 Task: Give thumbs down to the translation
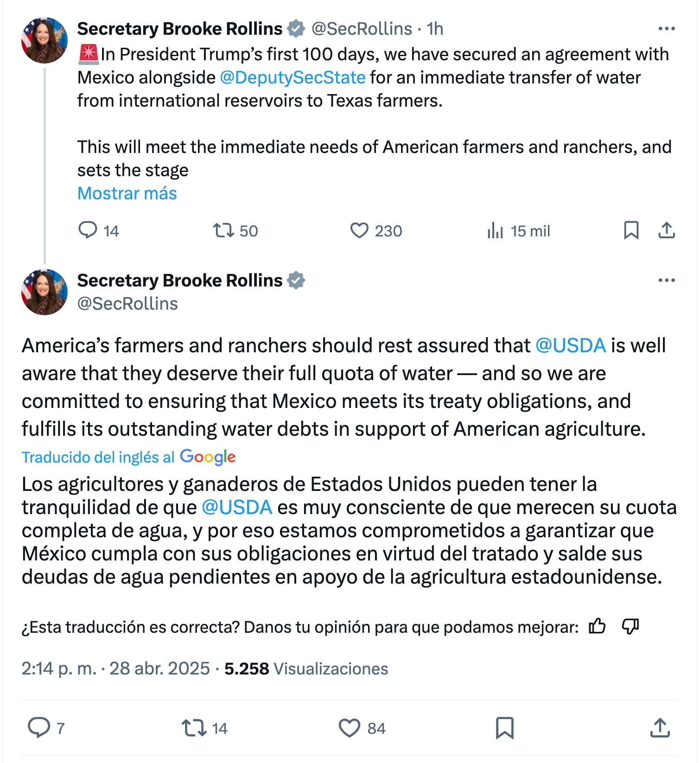[630, 627]
